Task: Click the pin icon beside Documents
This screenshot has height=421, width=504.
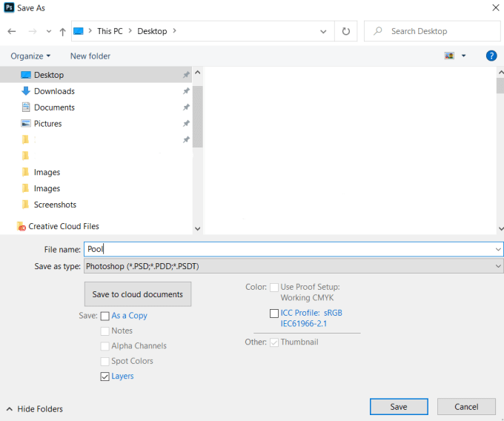Action: click(x=186, y=107)
